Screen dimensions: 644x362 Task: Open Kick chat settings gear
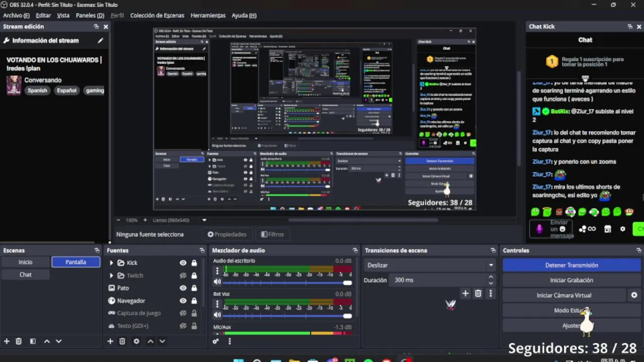(x=622, y=229)
